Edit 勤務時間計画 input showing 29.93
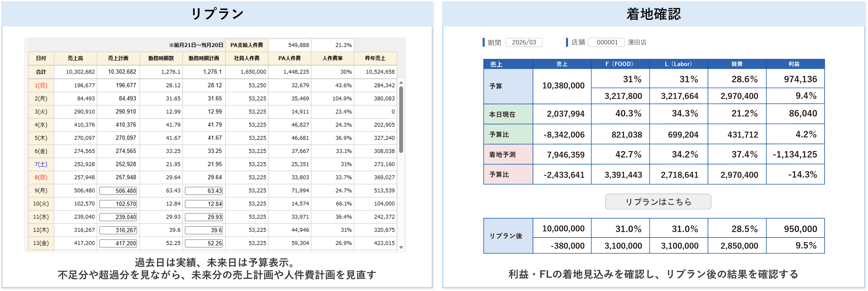The image size is (868, 291). (204, 217)
